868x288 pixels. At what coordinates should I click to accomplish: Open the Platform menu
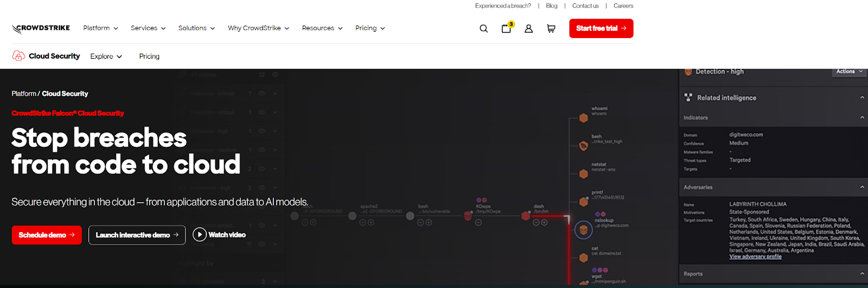(x=100, y=28)
